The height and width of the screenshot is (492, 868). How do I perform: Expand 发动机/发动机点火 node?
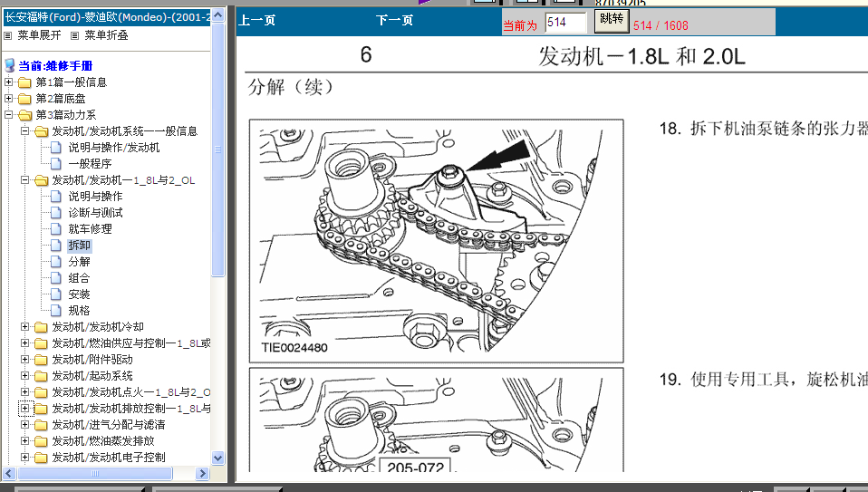pos(24,392)
